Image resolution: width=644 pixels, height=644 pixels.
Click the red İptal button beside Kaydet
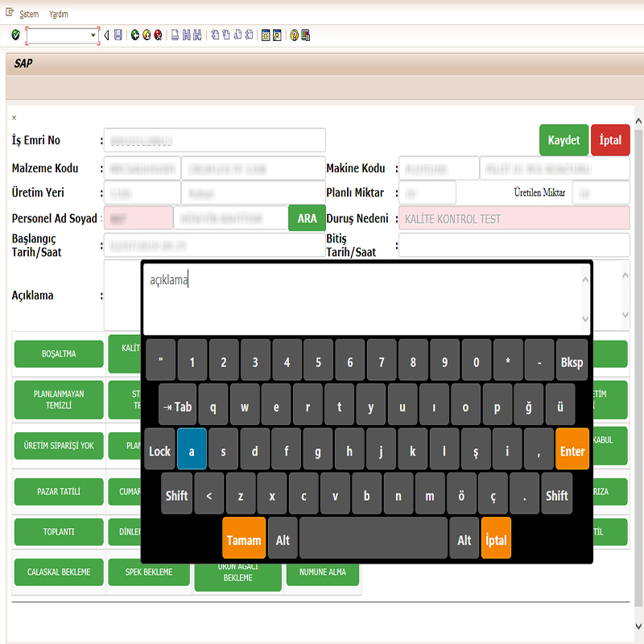610,140
